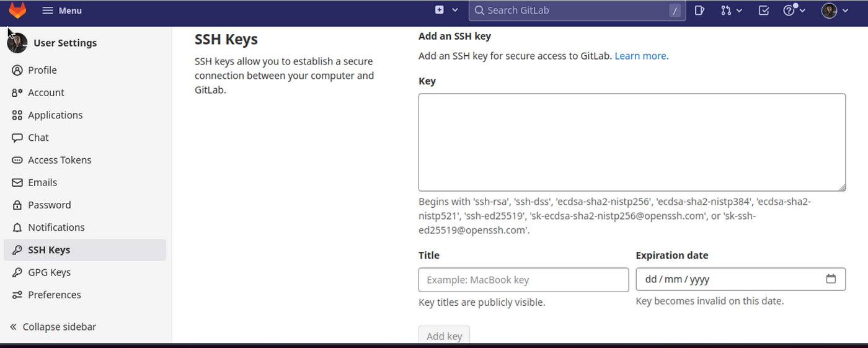The height and width of the screenshot is (348, 868).
Task: Click the Add key button
Action: [444, 335]
